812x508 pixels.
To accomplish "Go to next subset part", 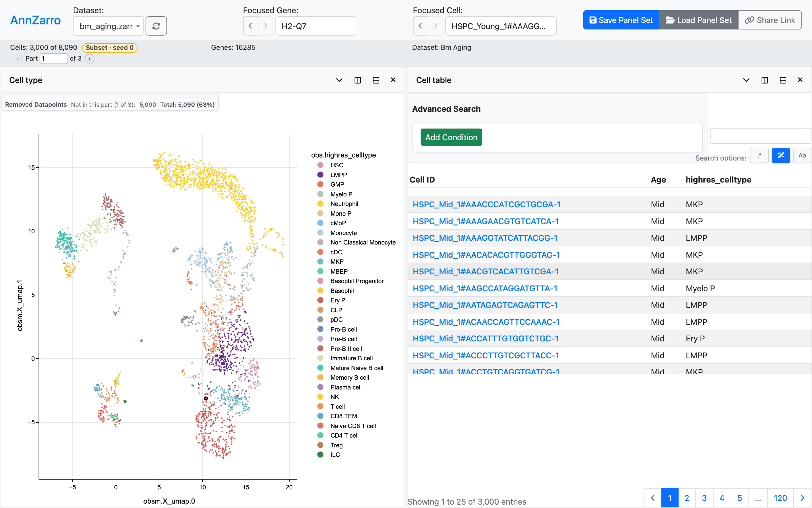I will click(89, 59).
